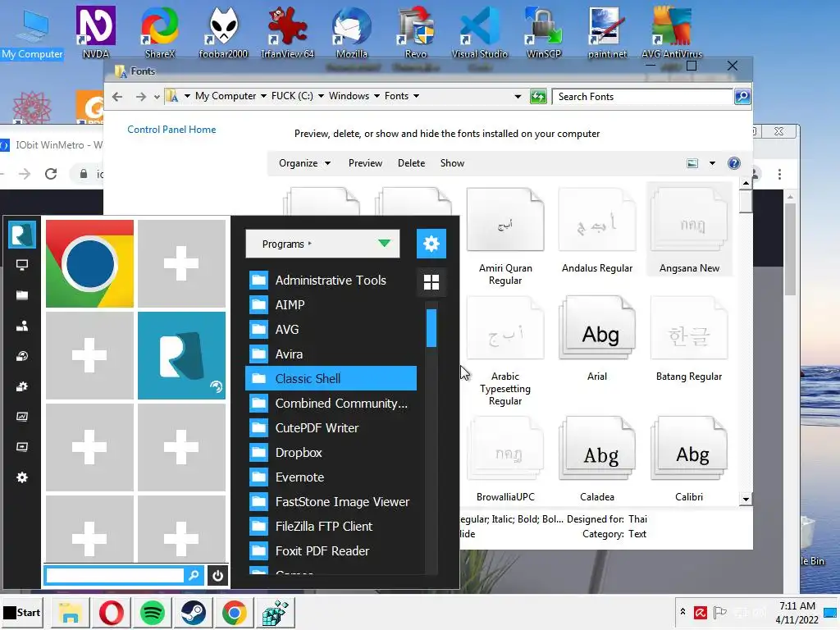Expand the Windows breadcrumb dropdown arrow

point(377,97)
